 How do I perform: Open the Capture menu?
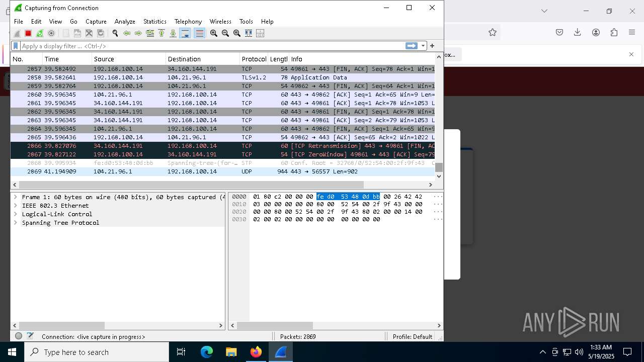coord(96,22)
